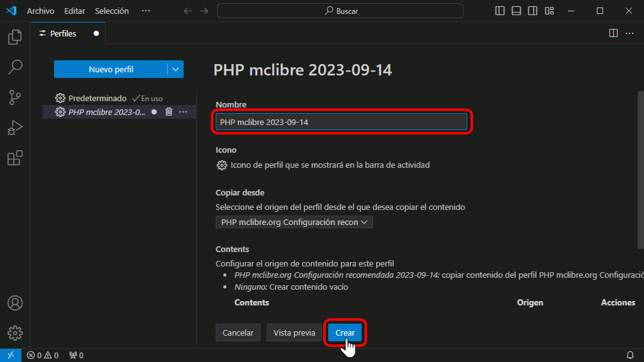Click the Buscar command center box
The width and height of the screenshot is (644, 362).
point(340,11)
